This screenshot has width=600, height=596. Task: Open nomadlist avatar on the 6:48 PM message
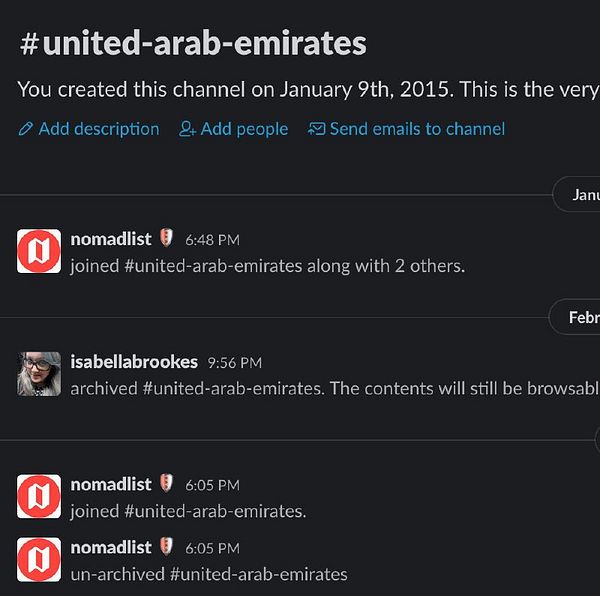[x=40, y=251]
